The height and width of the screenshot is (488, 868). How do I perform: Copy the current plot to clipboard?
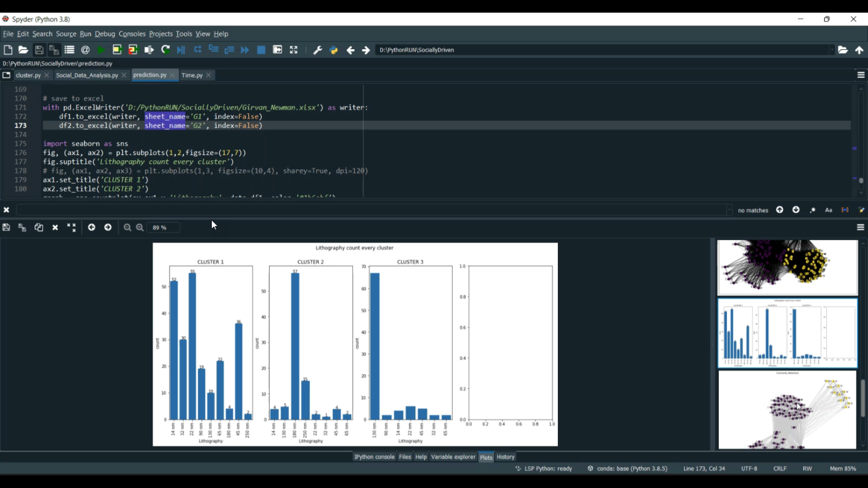tap(39, 228)
